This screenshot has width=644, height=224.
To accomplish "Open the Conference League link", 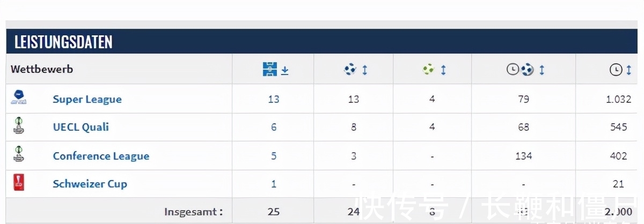I will [x=101, y=156].
